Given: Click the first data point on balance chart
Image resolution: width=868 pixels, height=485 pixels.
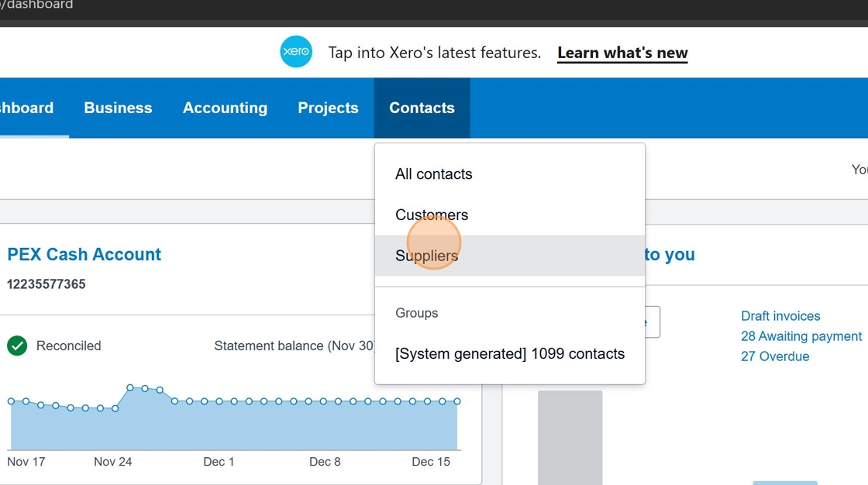Looking at the screenshot, I should coord(11,401).
